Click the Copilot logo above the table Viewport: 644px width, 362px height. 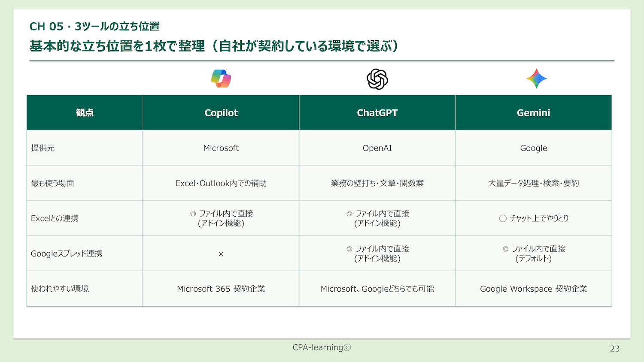pos(221,78)
